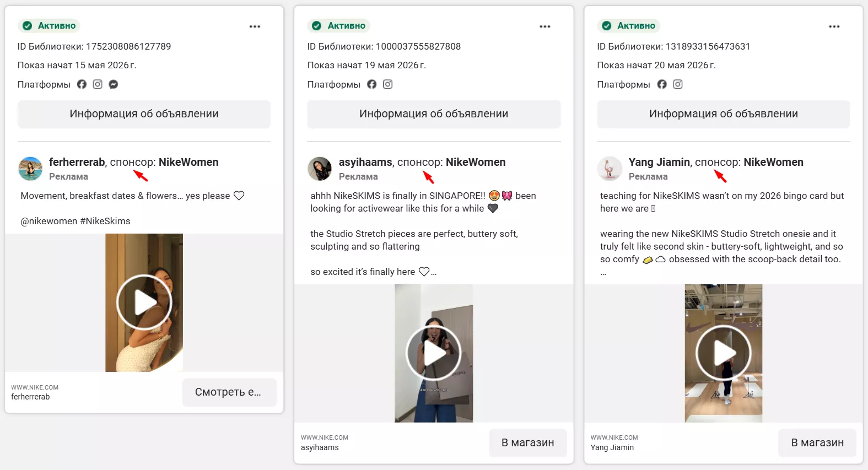Play the ferherrerab ad video
This screenshot has width=868, height=470.
tap(144, 302)
